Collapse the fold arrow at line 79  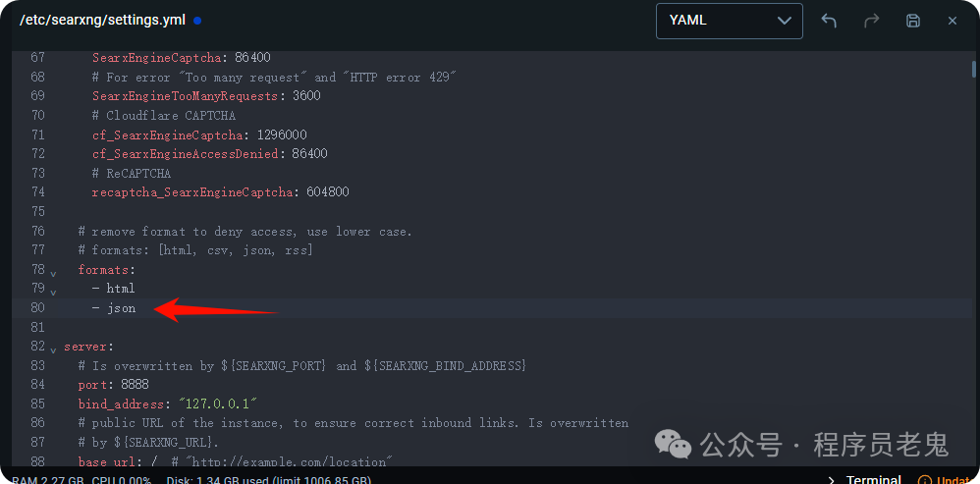53,293
